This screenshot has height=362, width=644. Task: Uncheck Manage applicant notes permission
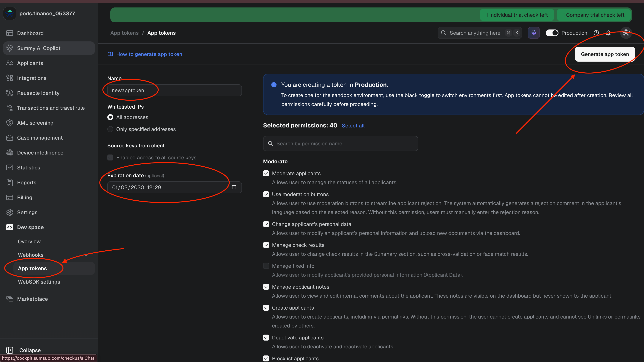tap(266, 287)
